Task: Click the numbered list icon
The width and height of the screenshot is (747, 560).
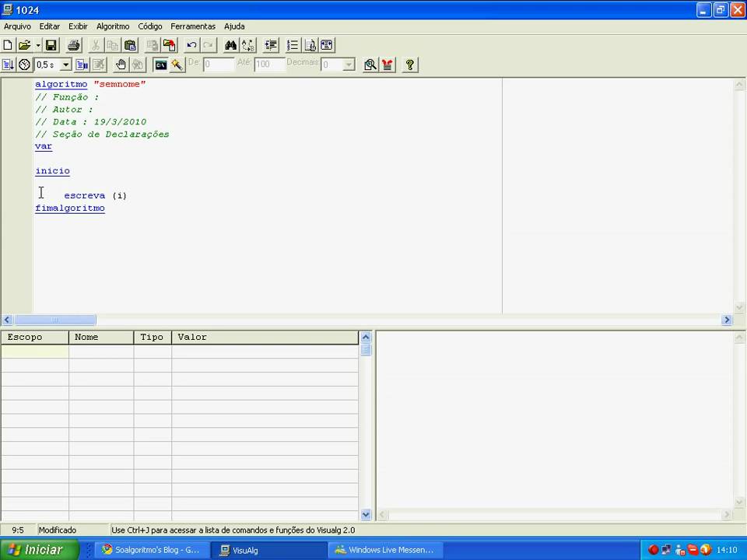Action: (x=293, y=45)
